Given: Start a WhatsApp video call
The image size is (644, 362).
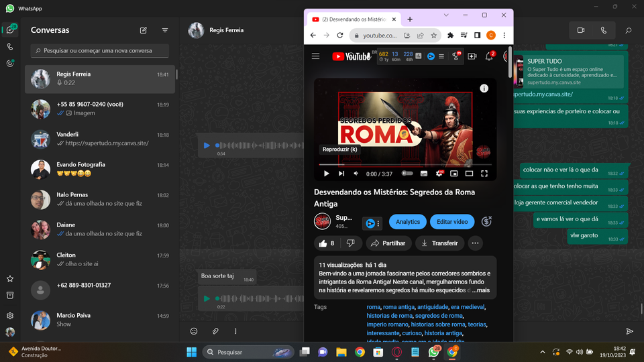Looking at the screenshot, I should point(581,30).
